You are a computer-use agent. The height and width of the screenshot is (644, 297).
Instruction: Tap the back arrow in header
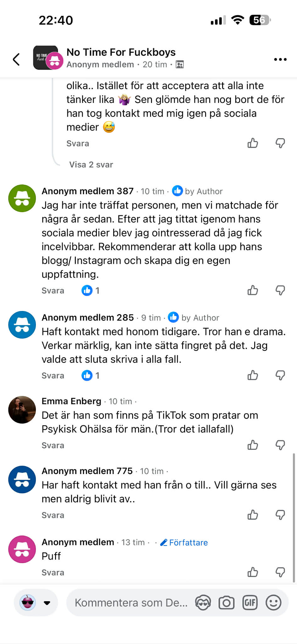point(16,59)
